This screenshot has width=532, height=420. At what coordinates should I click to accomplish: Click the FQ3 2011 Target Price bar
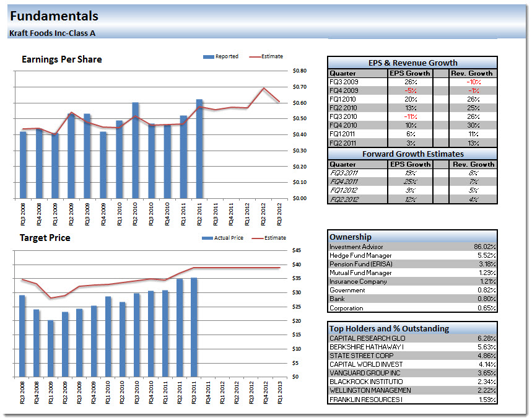tap(194, 327)
